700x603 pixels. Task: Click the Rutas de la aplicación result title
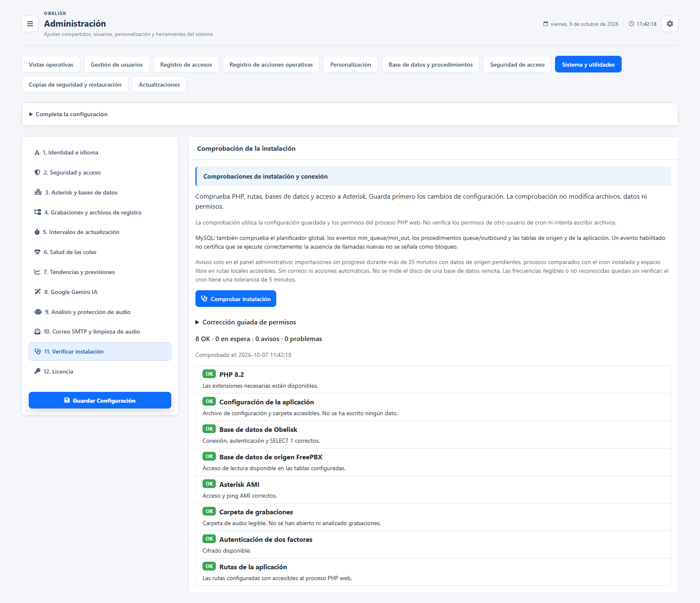point(253,567)
